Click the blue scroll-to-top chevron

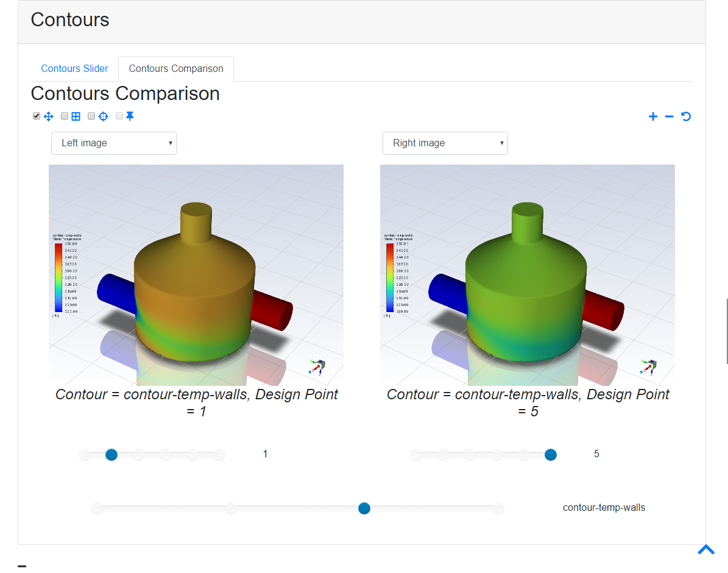tap(705, 550)
